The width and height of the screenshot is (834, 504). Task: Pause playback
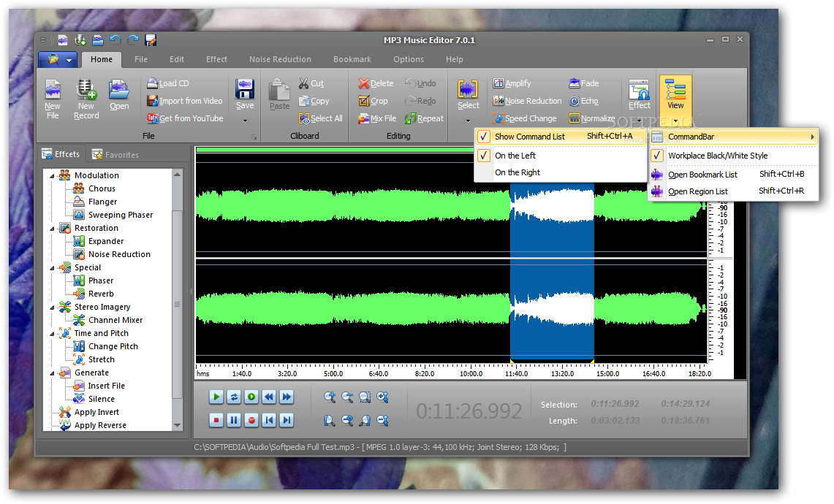[x=233, y=420]
